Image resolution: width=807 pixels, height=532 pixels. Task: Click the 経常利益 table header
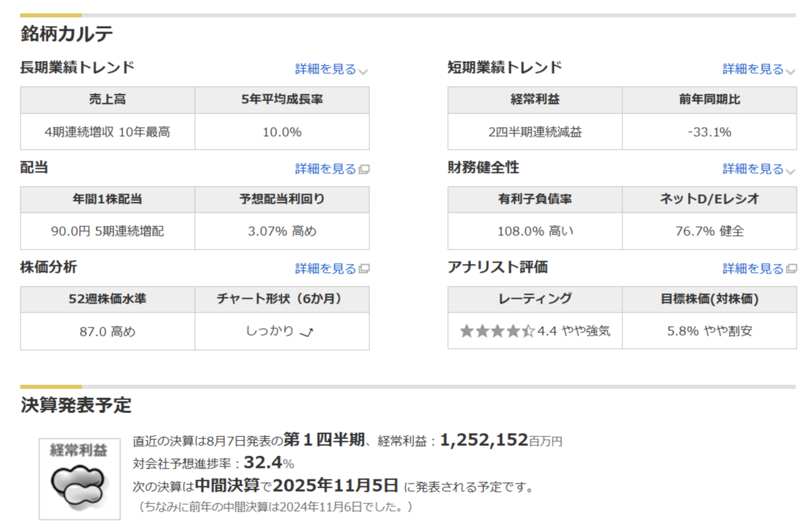534,100
